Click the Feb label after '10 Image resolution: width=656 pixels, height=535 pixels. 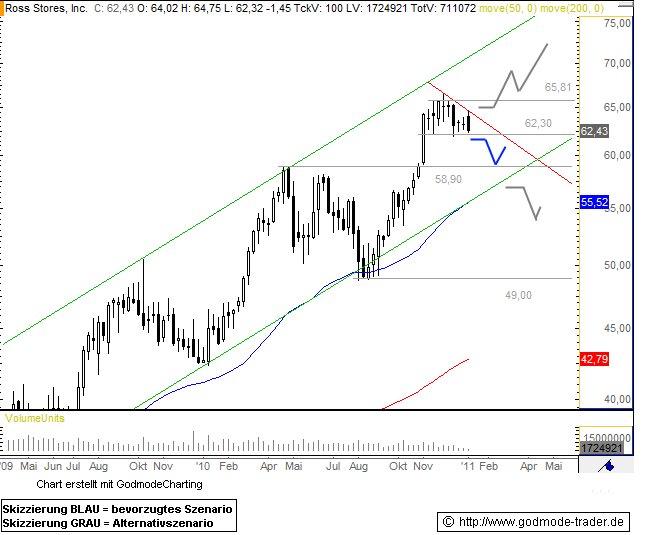tap(228, 466)
